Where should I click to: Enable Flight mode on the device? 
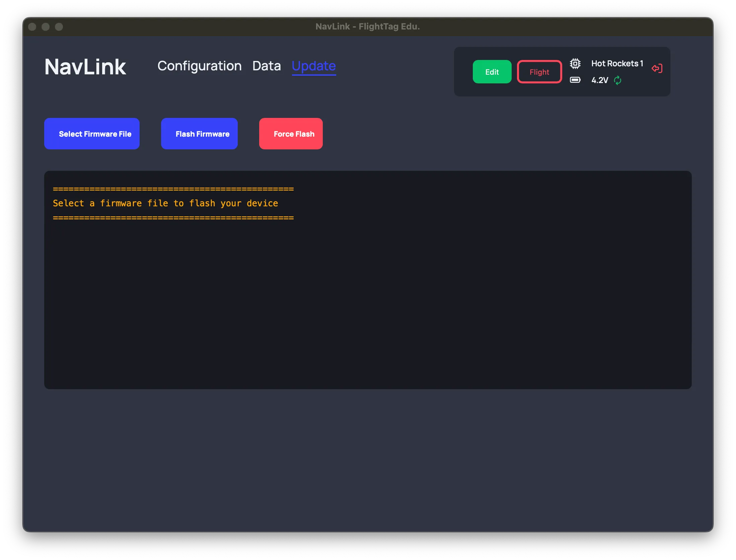(x=539, y=71)
